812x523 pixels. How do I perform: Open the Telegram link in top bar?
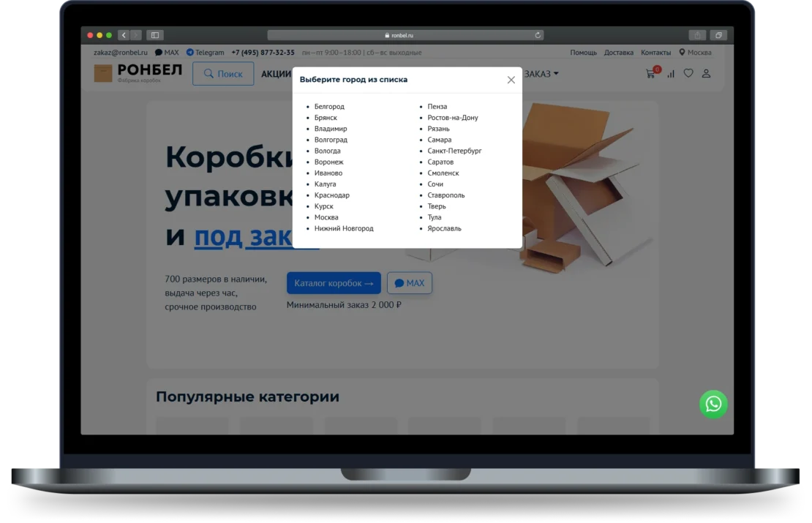[x=205, y=53]
